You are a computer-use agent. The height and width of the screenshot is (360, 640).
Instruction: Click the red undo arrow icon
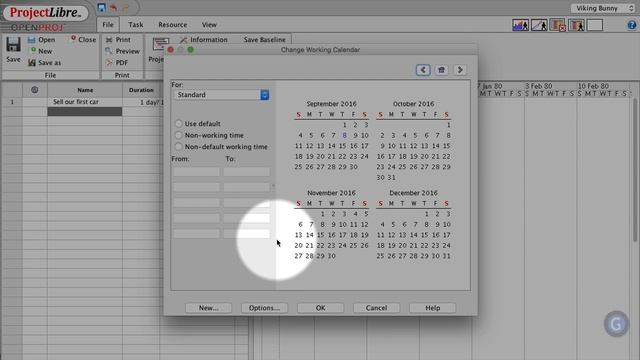(113, 8)
